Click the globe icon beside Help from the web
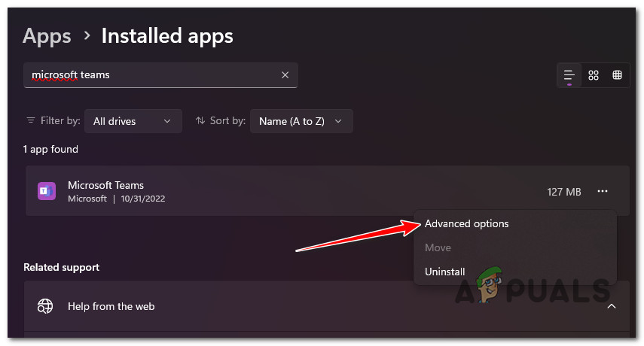Screen dimensions: 644x346 coord(45,306)
